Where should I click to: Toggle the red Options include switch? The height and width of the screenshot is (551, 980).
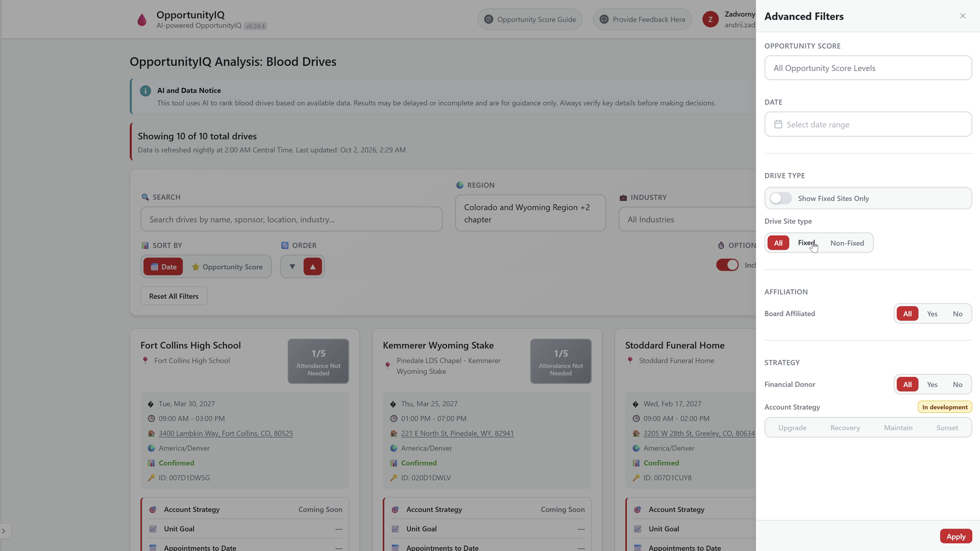[x=727, y=265]
